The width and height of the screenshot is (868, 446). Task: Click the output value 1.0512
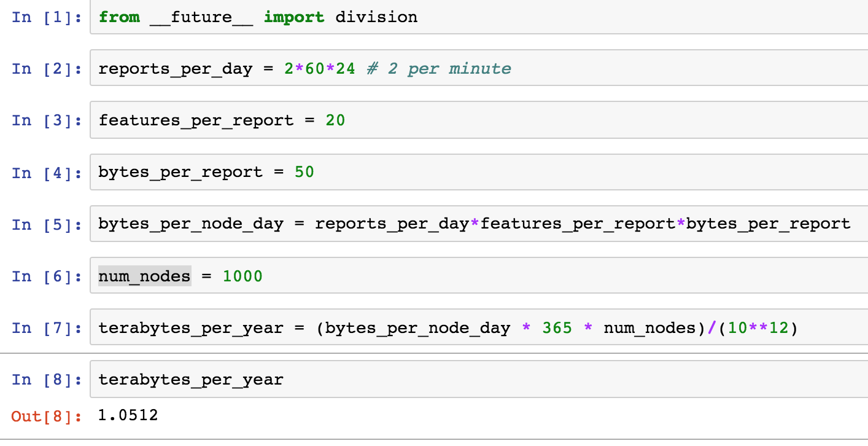(128, 415)
